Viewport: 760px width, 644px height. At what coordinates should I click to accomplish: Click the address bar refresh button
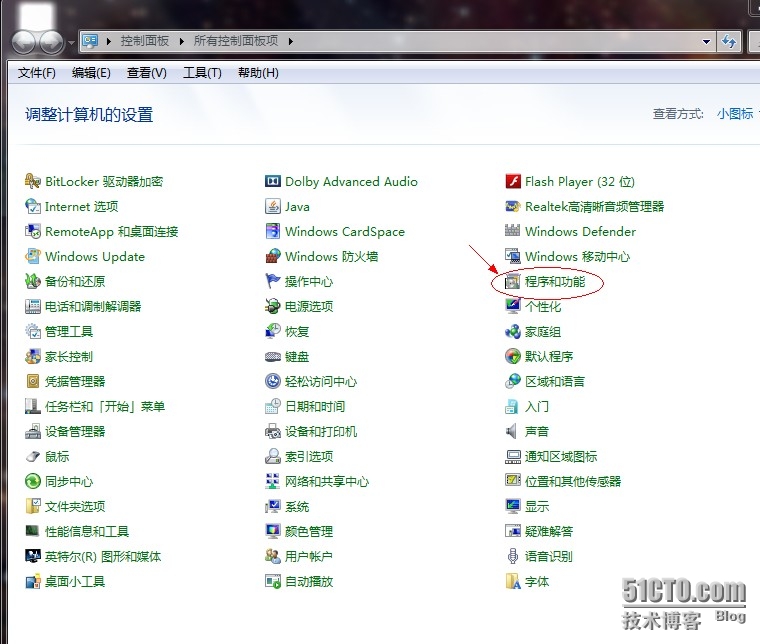[728, 42]
